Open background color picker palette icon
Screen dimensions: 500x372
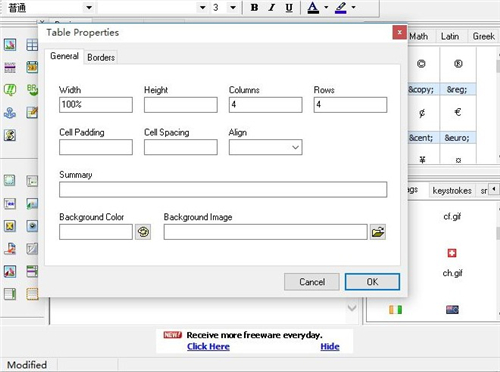[x=143, y=232]
